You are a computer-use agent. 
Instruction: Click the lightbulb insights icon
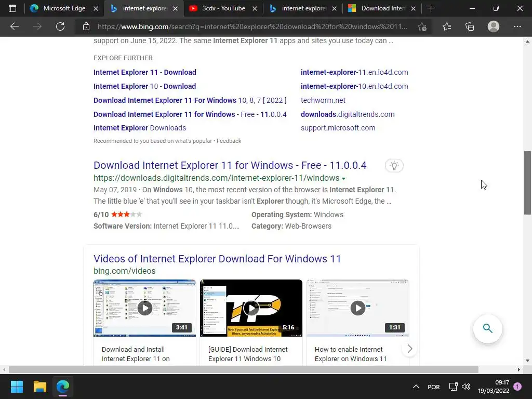[x=394, y=166]
